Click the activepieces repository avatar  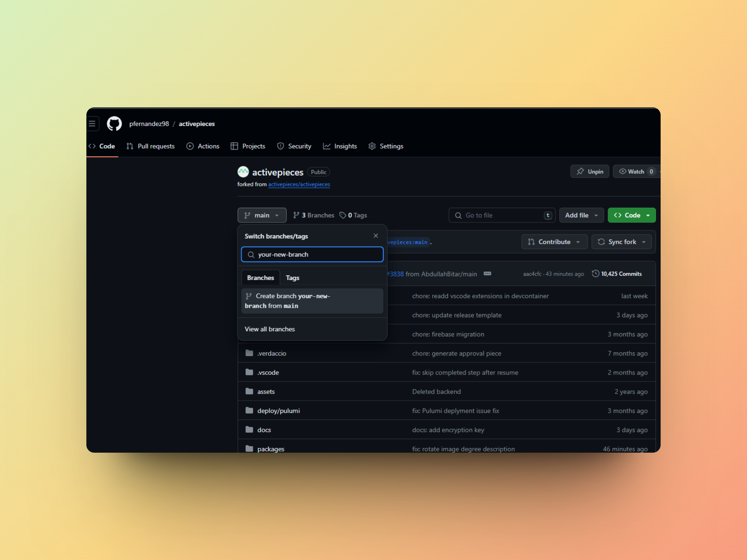coord(243,172)
